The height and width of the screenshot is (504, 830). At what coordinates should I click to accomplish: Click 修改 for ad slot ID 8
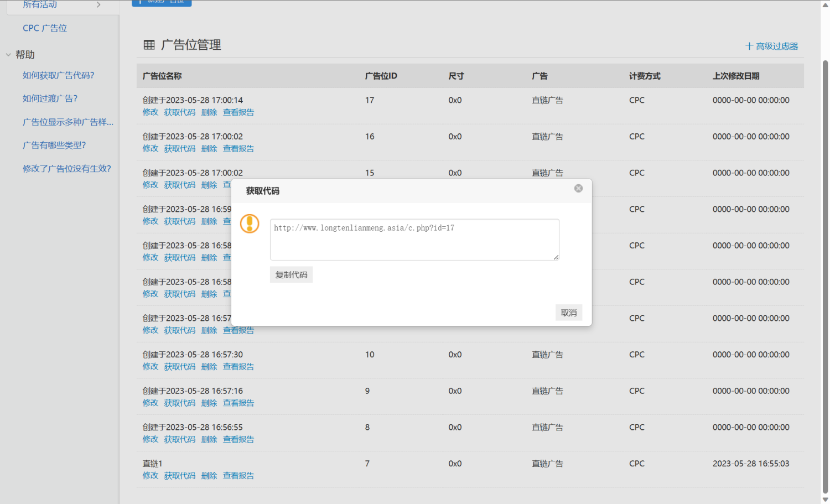(151, 439)
